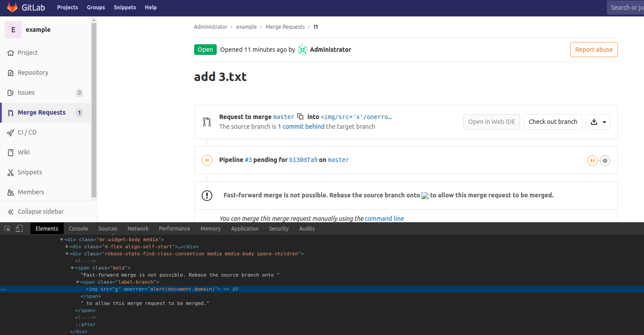This screenshot has width=644, height=335.
Task: Collapse the mr-widget-body media div node
Action: 62,240
